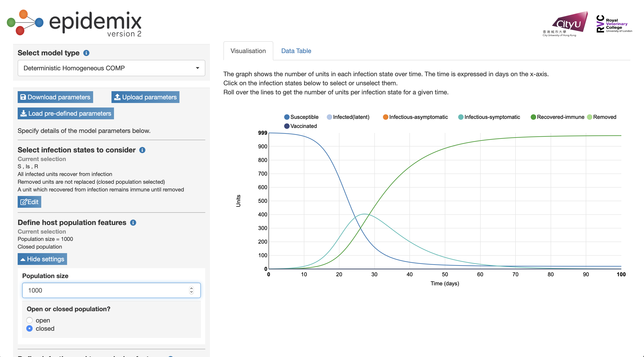
Task: Toggle the Recovered-immune legend color dot
Action: tap(533, 117)
